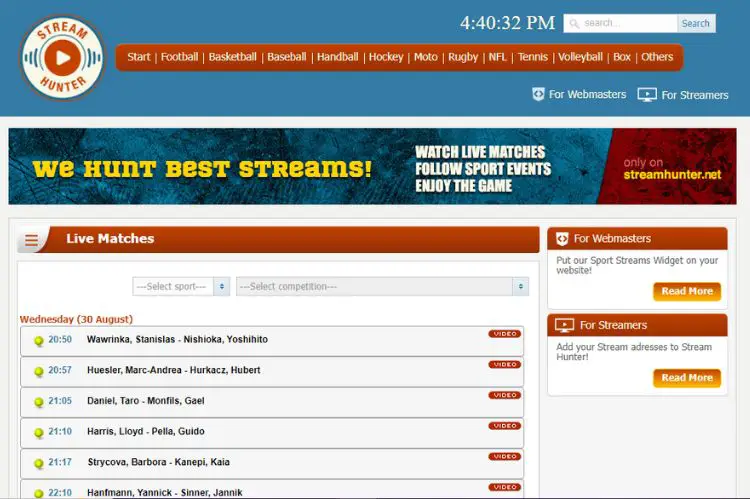Click tennis ball icon for Huesler match
Viewport: 750px width, 499px height.
tap(39, 371)
